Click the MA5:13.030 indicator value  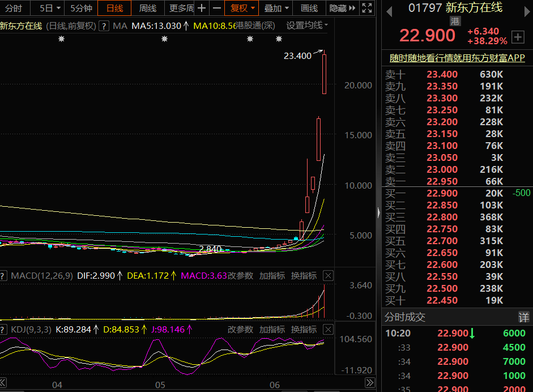pyautogui.click(x=156, y=26)
